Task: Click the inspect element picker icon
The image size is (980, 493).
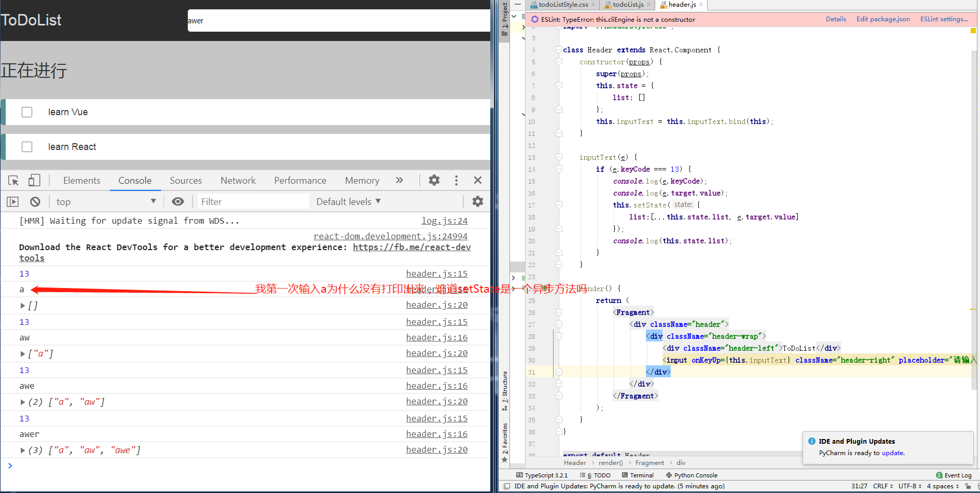Action: (13, 181)
